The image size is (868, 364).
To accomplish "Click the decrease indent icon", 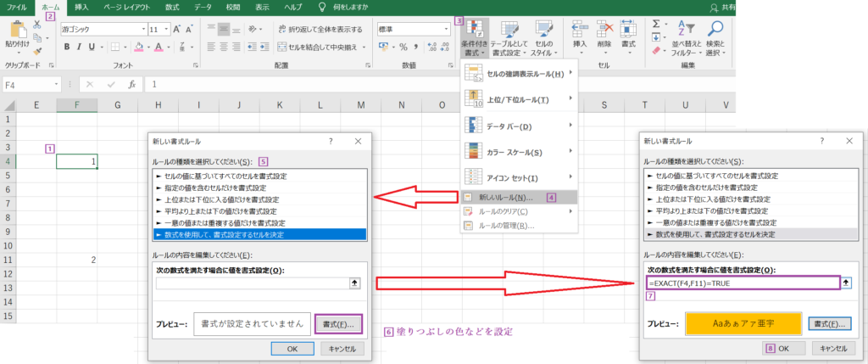I will 252,48.
